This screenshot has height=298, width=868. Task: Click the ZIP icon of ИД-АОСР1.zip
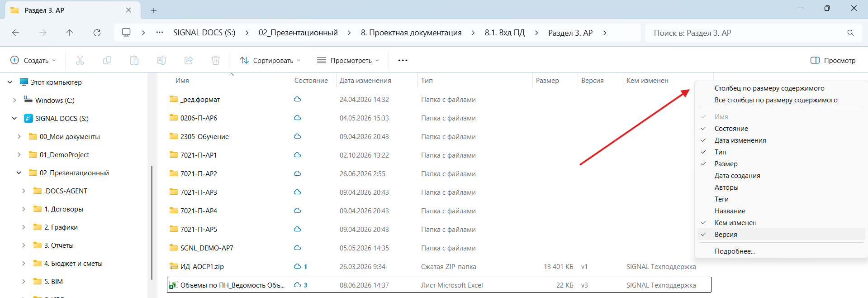tap(174, 266)
